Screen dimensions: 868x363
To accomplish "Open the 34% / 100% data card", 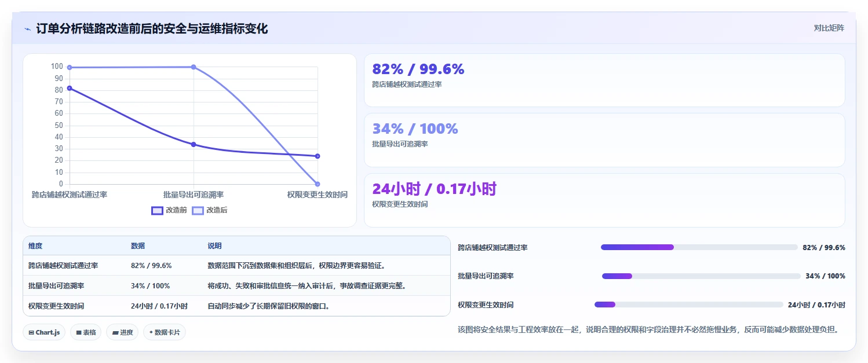I will tap(604, 140).
